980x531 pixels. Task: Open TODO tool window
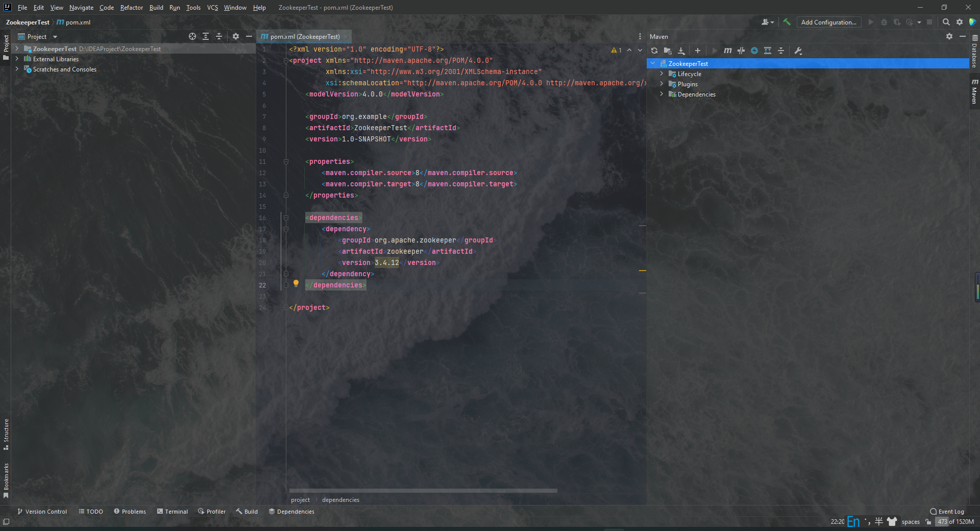(91, 511)
